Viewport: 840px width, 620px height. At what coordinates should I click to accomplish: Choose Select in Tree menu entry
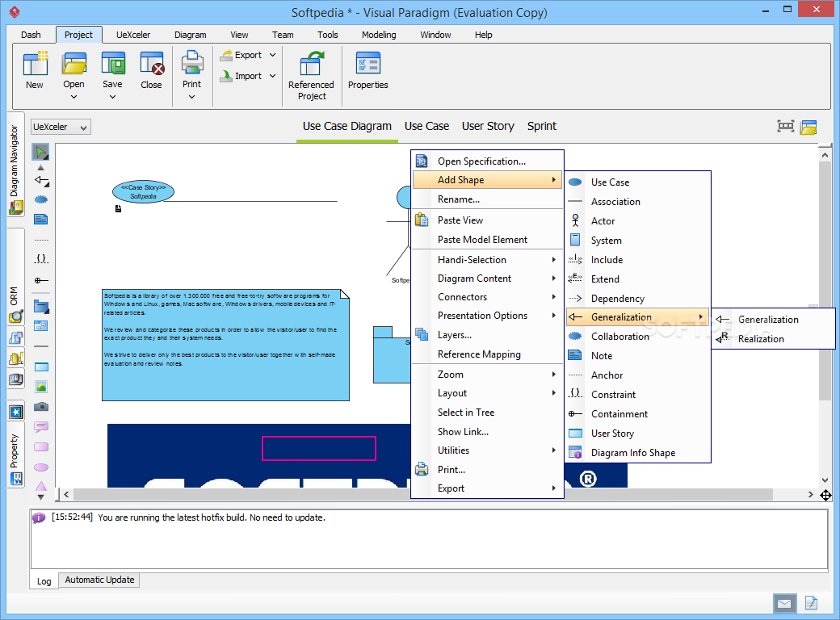(x=488, y=413)
